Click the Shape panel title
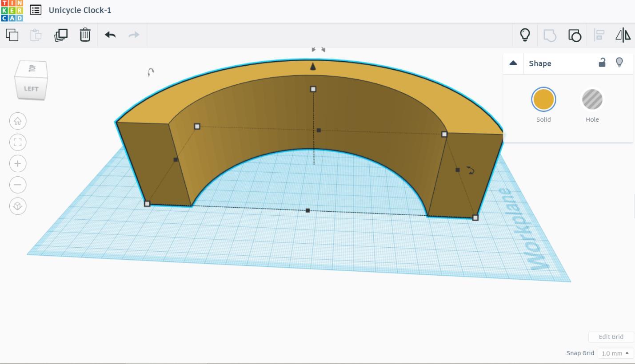Viewport: 635px width, 364px height. 540,63
